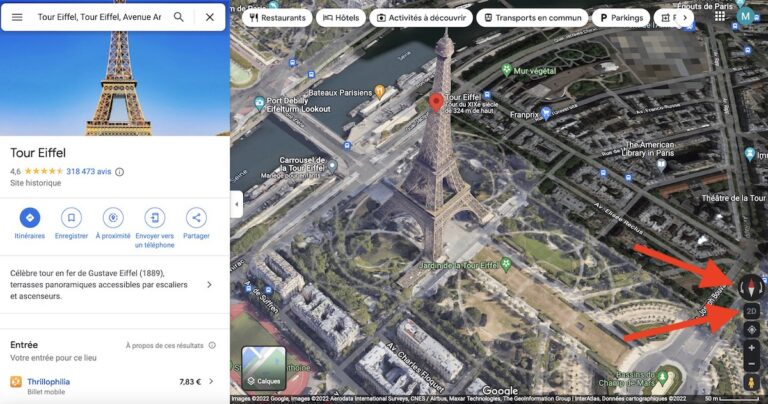
Task: Open the Tour Eiffel header photo
Action: [x=115, y=83]
